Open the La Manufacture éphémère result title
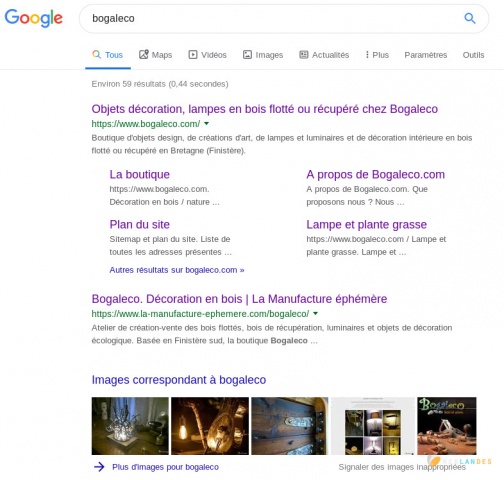Screen dimensions: 504x480 (239, 299)
